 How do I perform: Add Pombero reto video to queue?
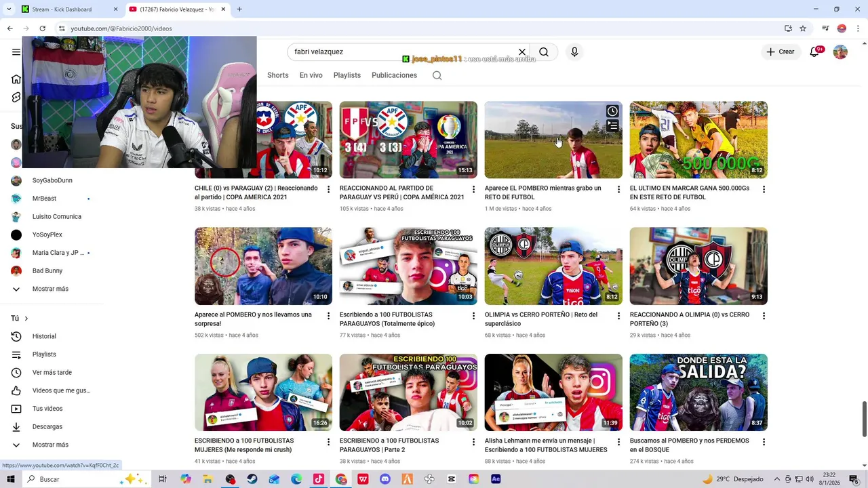tap(612, 125)
